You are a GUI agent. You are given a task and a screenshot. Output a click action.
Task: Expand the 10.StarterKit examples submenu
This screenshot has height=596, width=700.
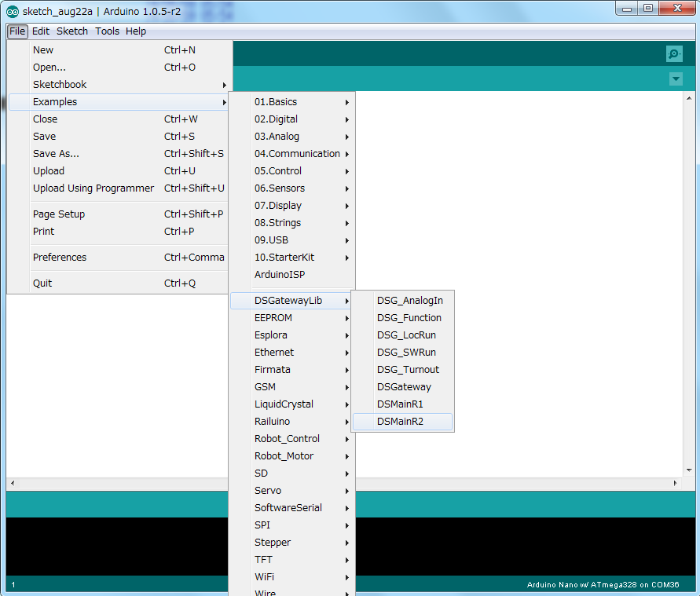[292, 258]
